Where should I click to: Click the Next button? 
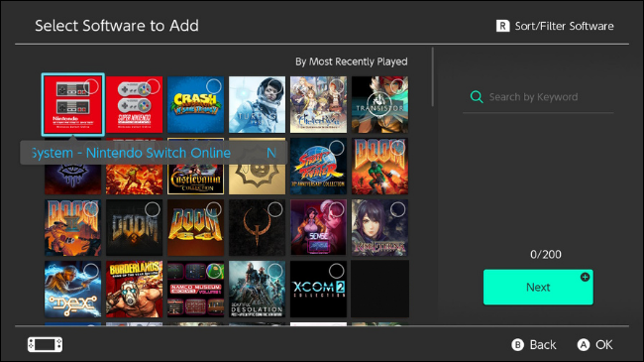click(x=538, y=288)
